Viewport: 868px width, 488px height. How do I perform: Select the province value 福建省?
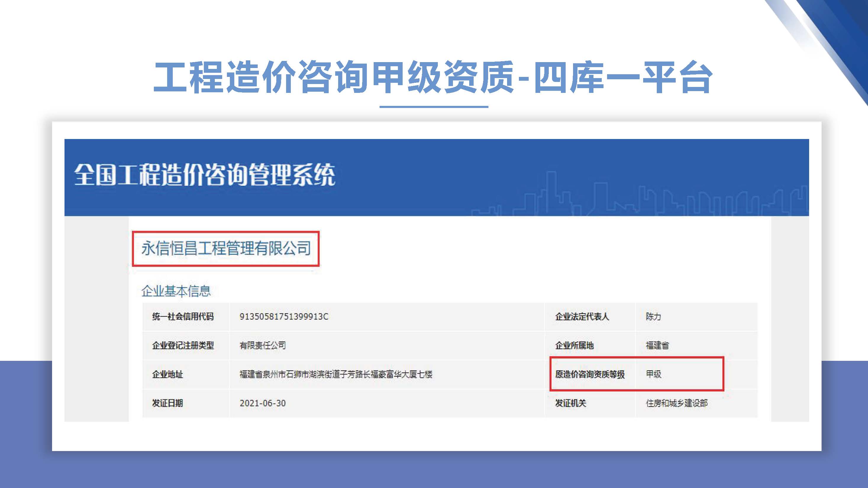coord(657,345)
